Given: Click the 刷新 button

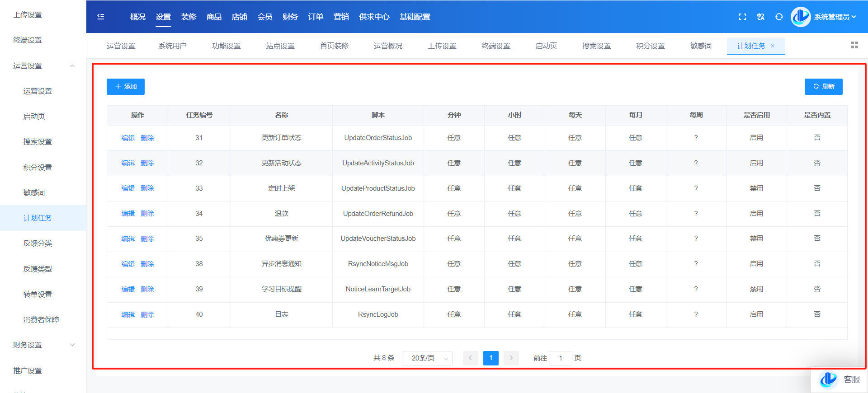Looking at the screenshot, I should [823, 87].
